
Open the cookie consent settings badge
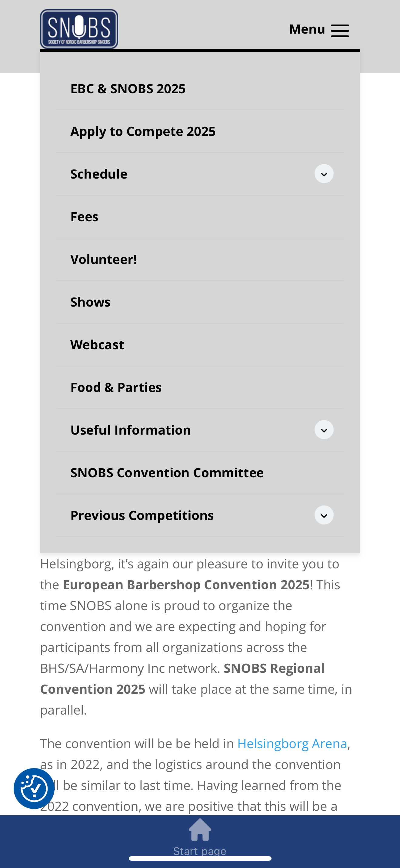tap(34, 788)
